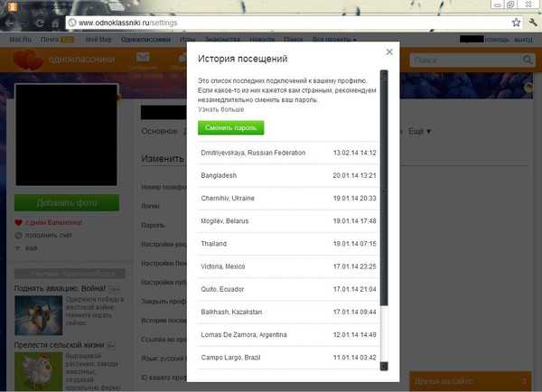The image size is (542, 392).
Task: Click the Логин setting row
Action: pyautogui.click(x=150, y=206)
